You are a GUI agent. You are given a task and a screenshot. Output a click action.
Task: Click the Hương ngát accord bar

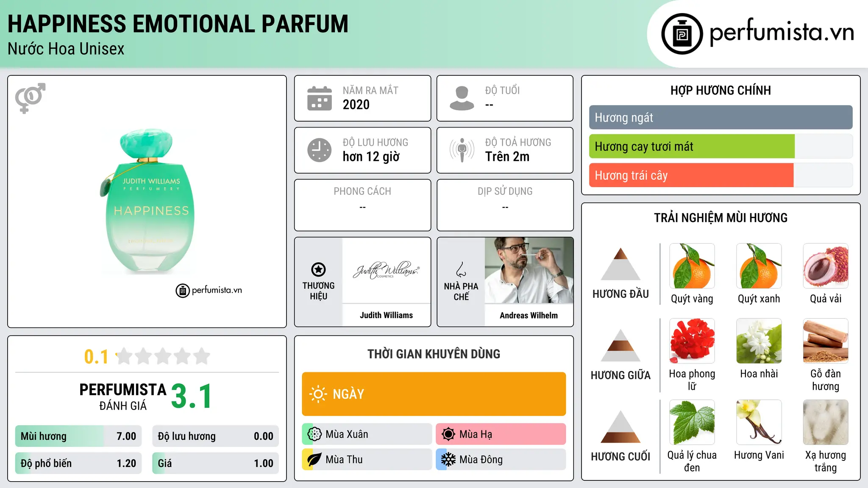coord(721,117)
